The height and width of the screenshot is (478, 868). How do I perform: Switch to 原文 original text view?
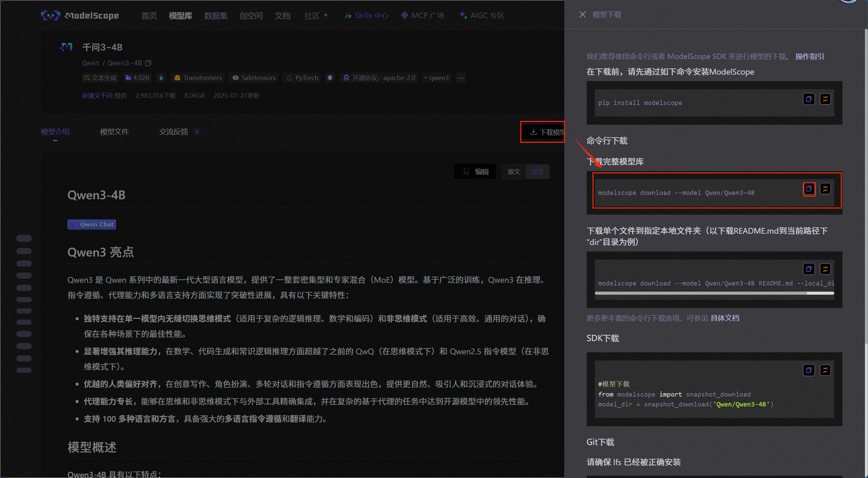pos(514,172)
